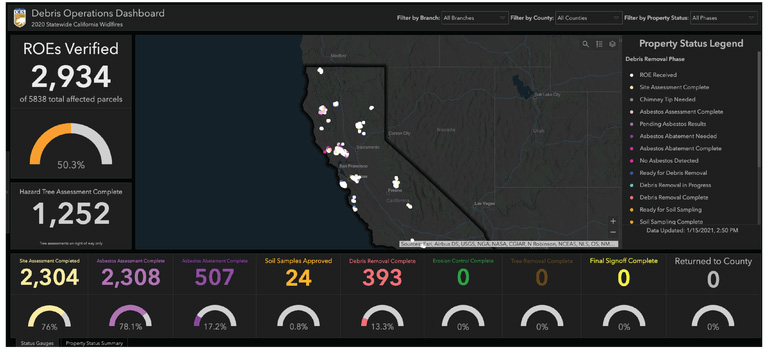Click the 78.1% asbestos assessment gauge
The height and width of the screenshot is (360, 768).
coord(130,317)
